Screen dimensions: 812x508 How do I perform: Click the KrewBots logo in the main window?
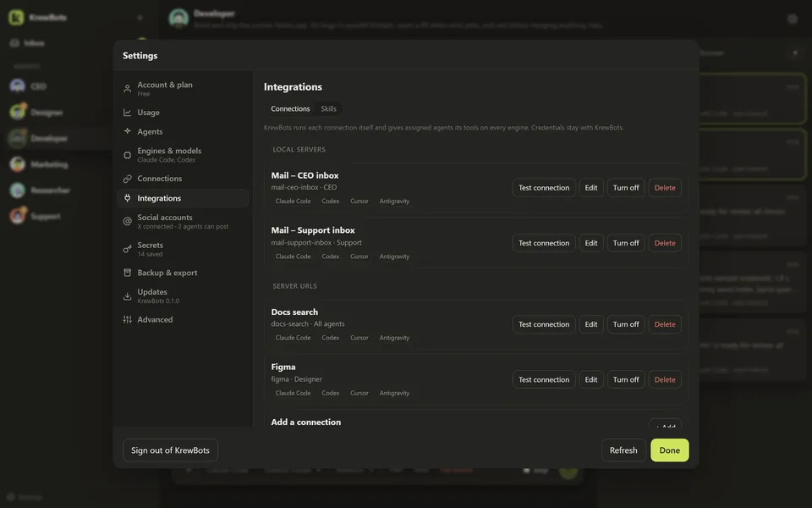(16, 17)
